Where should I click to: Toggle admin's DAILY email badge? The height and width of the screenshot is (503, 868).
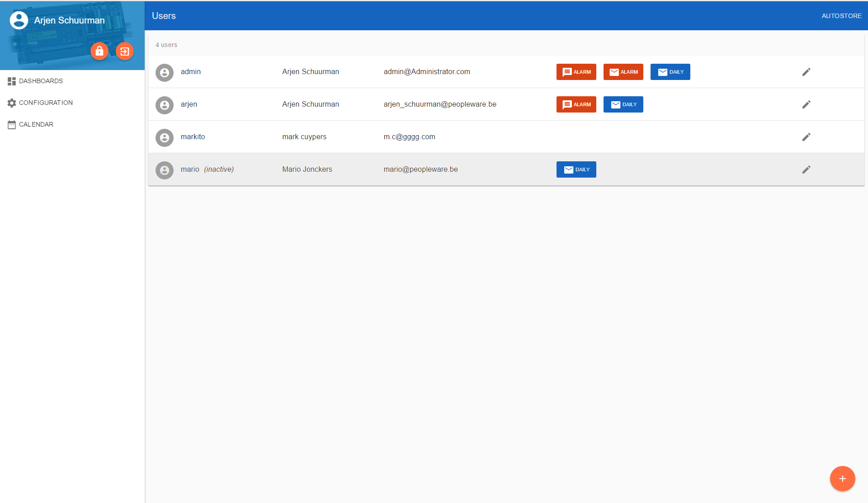tap(670, 72)
